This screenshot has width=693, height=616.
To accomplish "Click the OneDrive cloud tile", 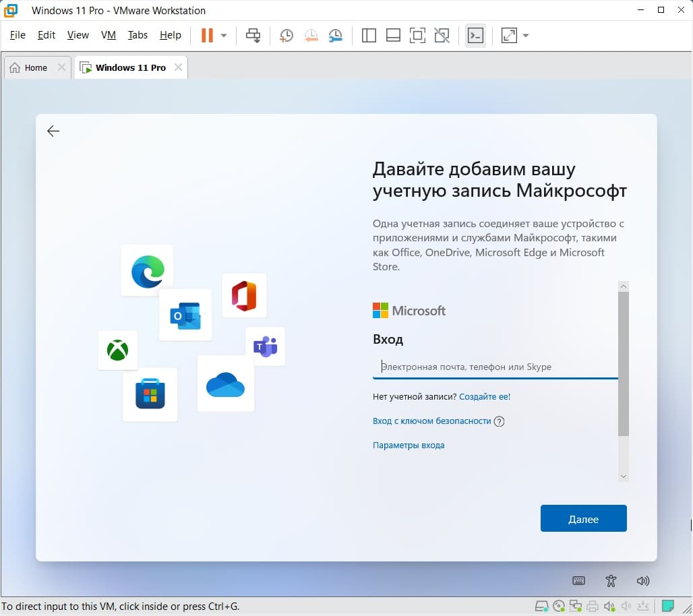I will [225, 383].
